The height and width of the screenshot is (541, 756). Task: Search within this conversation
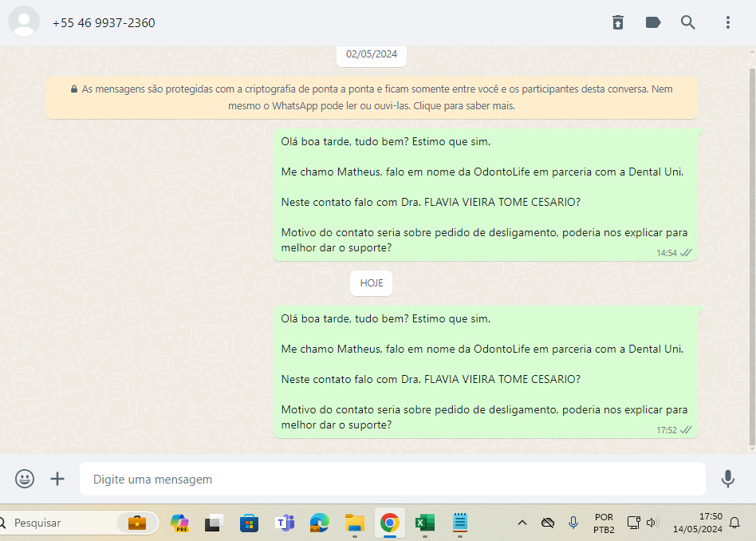point(688,22)
